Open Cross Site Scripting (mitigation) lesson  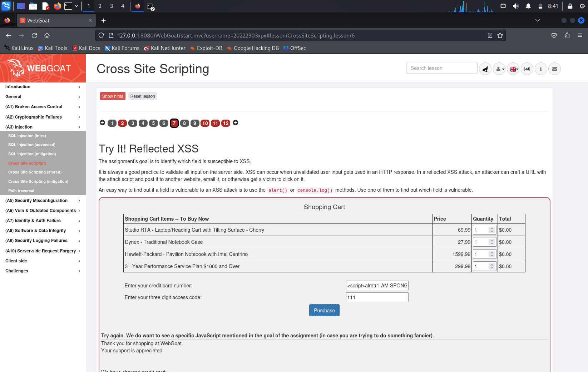[x=38, y=181]
